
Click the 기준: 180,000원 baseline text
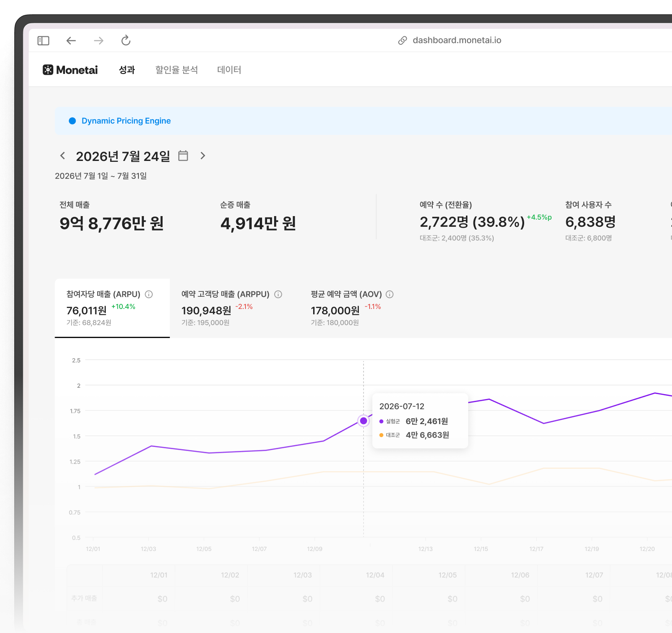[x=335, y=323]
